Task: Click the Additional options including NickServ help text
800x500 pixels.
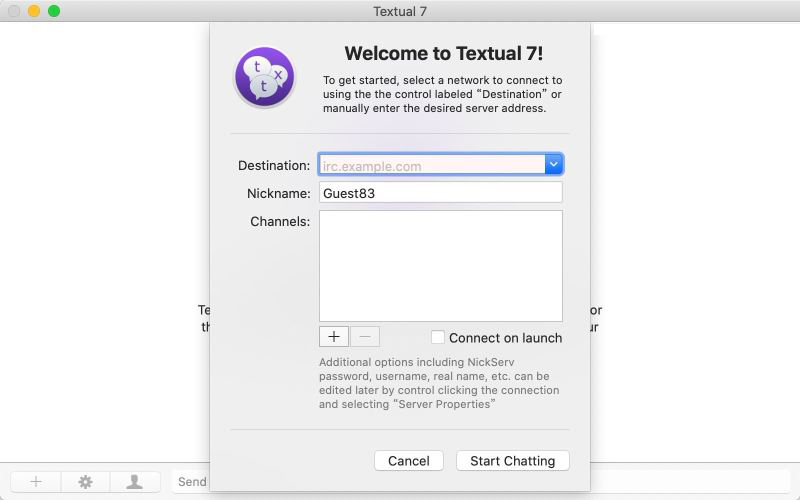Action: pos(439,383)
